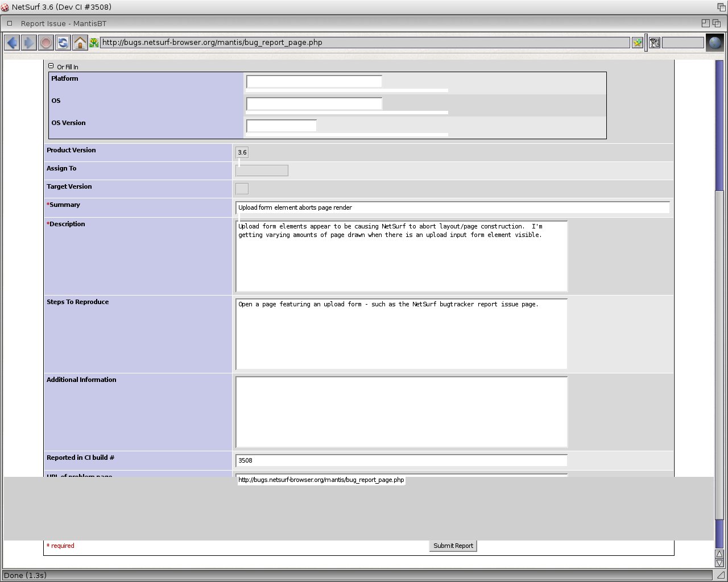
Task: Click the Forward navigation arrow
Action: (x=28, y=43)
